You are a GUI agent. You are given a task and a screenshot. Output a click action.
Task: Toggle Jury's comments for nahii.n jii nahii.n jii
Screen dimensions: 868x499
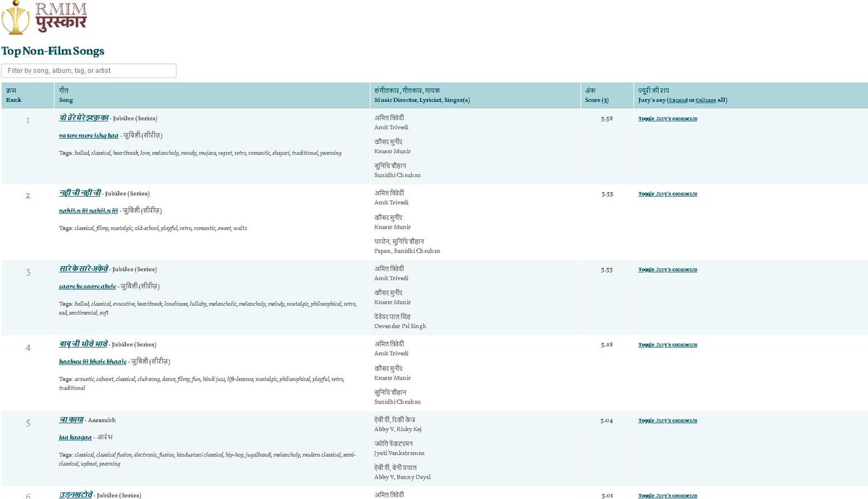click(668, 194)
